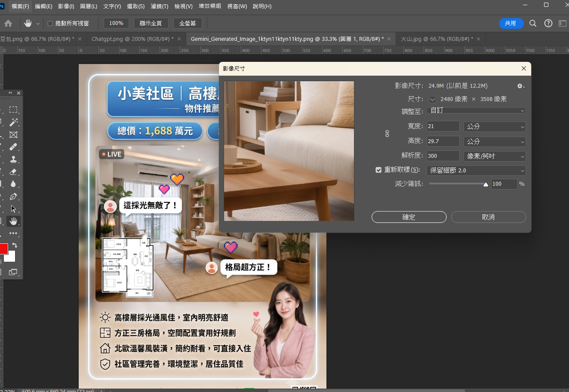Collapse the tools panel double-arrow
This screenshot has width=569, height=392.
10,93
